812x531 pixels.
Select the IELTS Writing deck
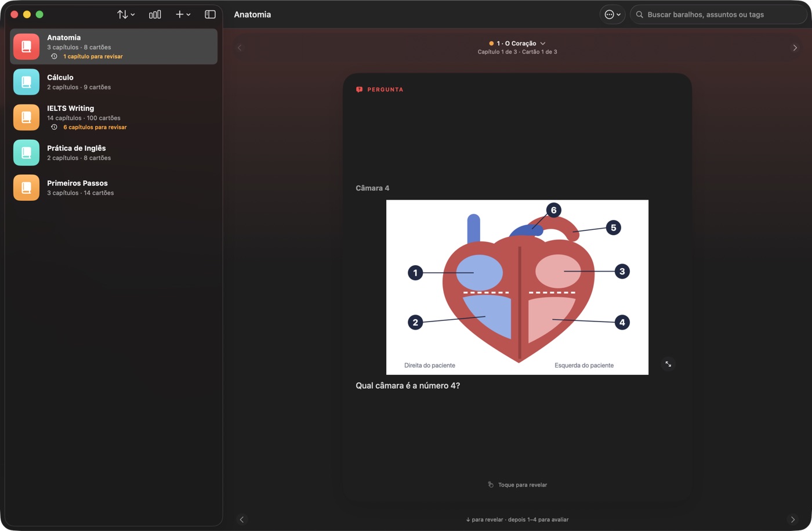coord(114,117)
